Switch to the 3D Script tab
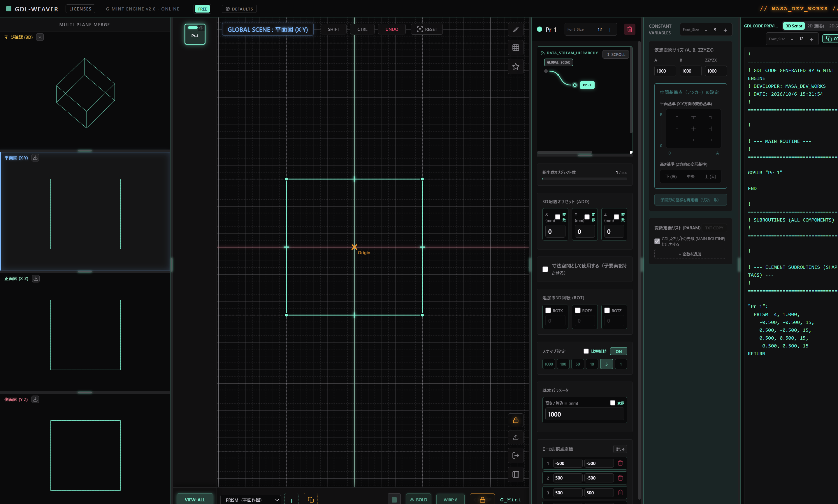The height and width of the screenshot is (504, 838). (x=794, y=26)
